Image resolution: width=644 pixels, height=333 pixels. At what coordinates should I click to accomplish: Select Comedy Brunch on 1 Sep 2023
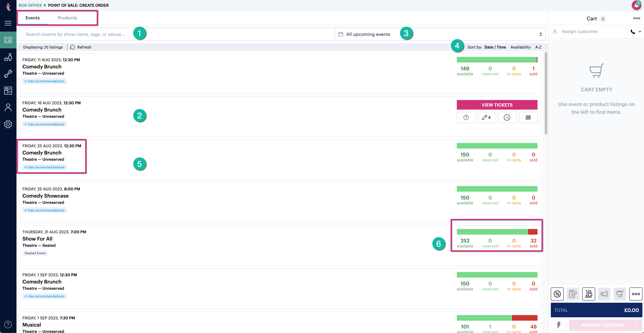coord(42,282)
